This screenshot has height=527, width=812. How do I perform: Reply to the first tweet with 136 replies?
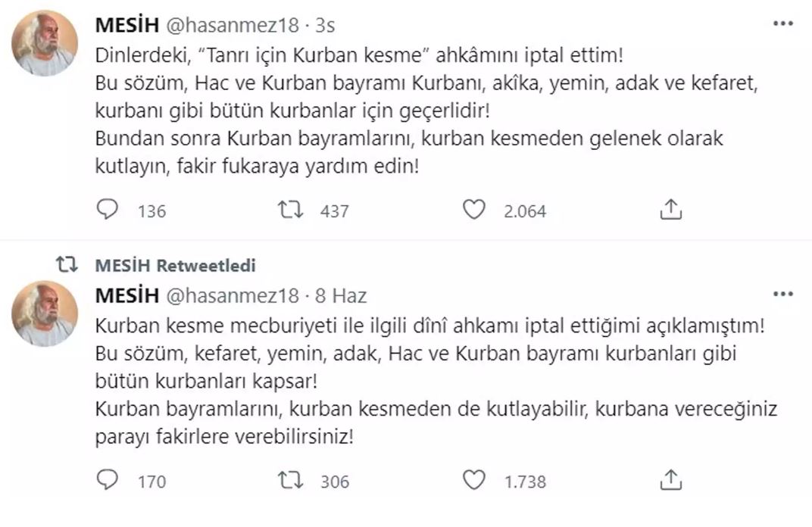(x=108, y=210)
